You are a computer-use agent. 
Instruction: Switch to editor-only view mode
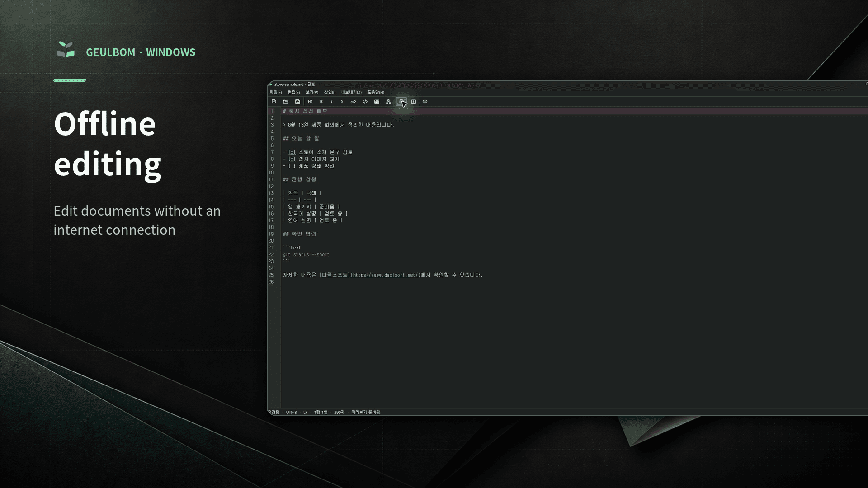402,102
